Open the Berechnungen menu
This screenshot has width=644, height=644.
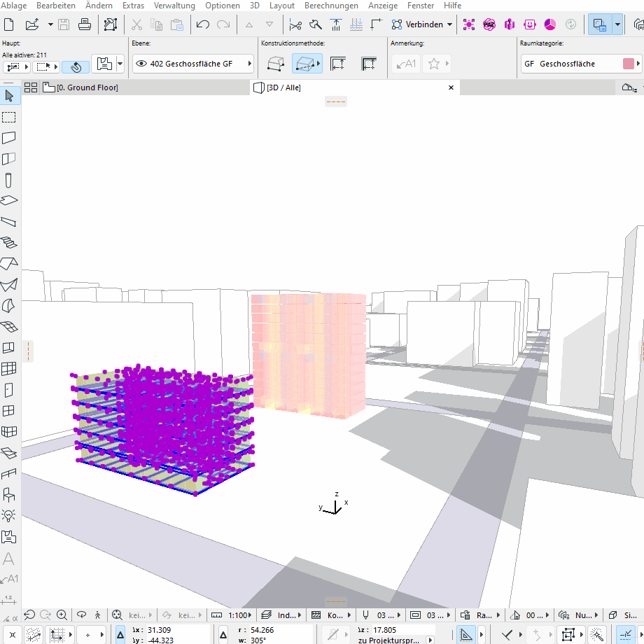tap(331, 6)
